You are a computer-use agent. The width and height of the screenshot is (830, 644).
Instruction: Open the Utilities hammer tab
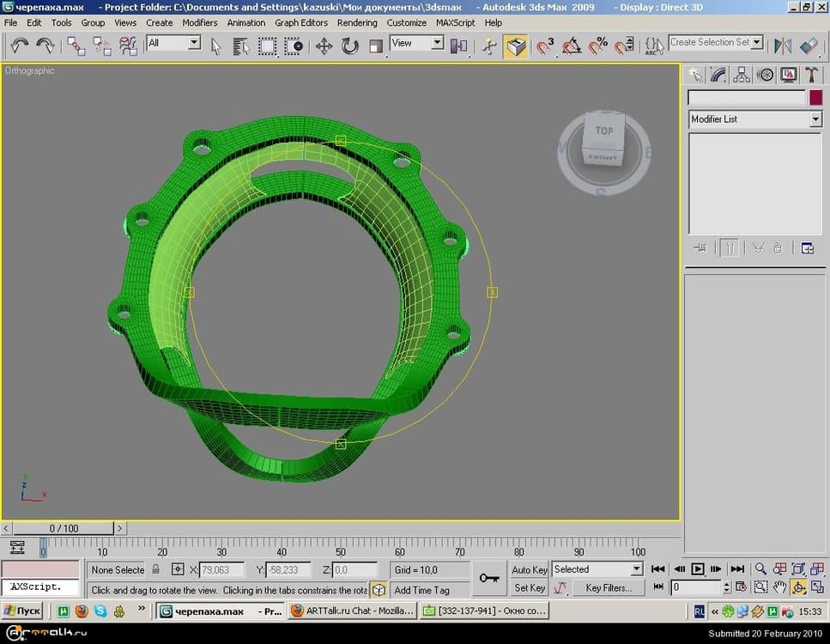pyautogui.click(x=811, y=76)
